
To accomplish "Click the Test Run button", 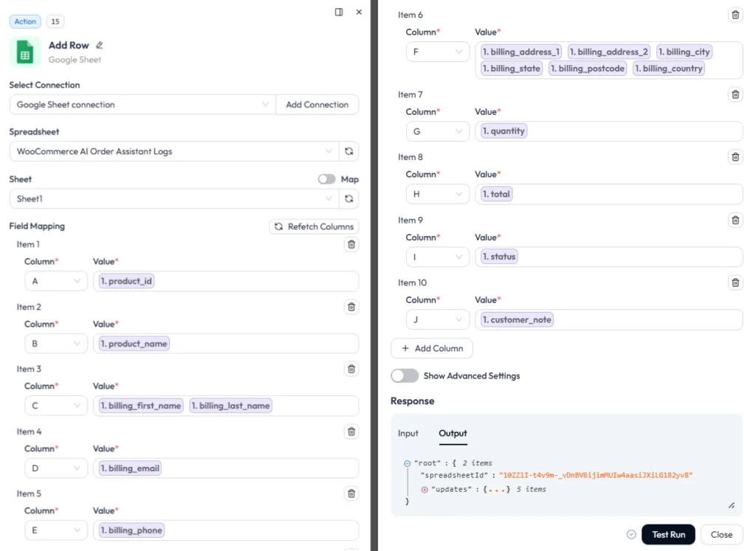I will pyautogui.click(x=668, y=535).
